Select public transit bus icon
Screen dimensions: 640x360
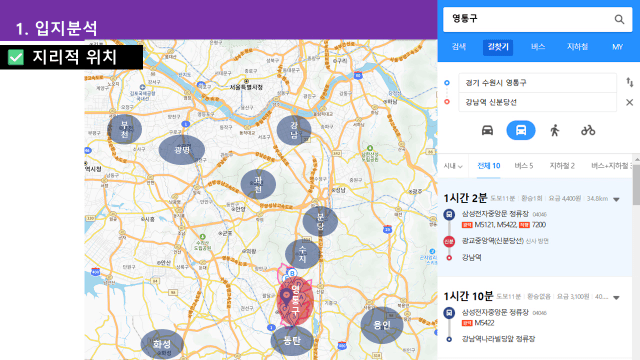pyautogui.click(x=521, y=130)
